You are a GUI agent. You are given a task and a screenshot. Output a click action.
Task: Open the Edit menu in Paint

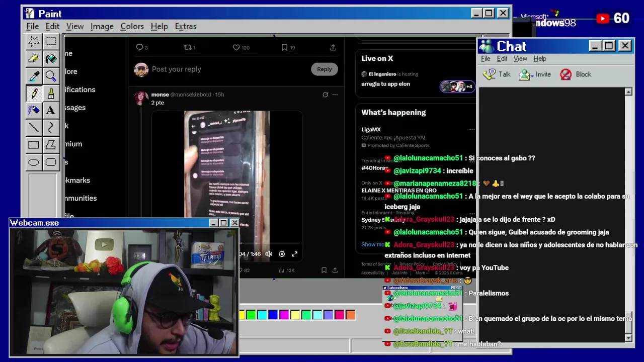[52, 26]
